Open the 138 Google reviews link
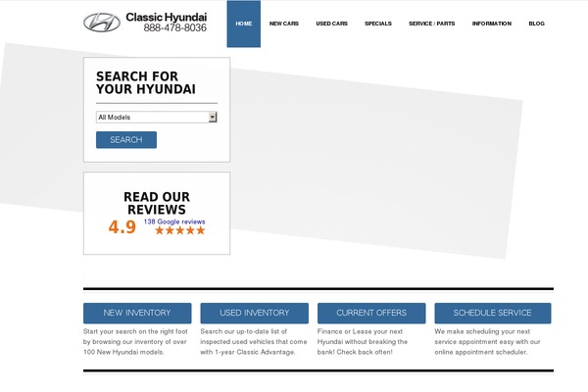 click(174, 221)
